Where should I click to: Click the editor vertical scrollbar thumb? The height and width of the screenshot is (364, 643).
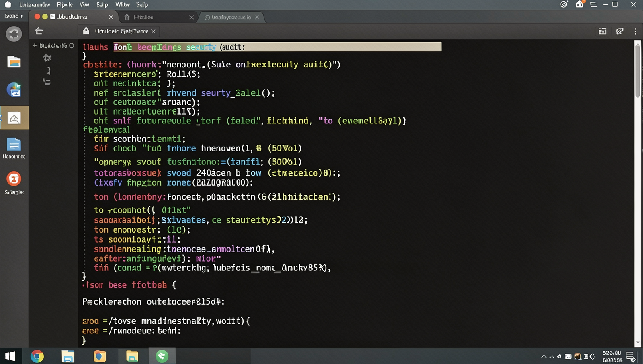coord(638,70)
